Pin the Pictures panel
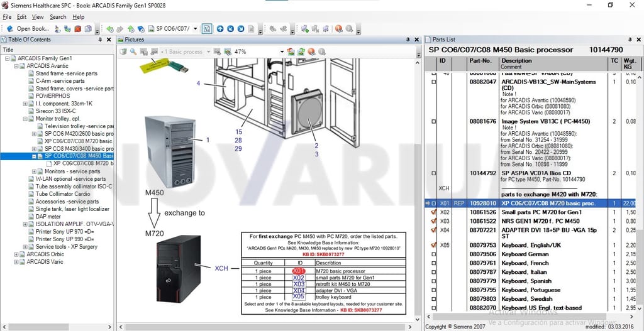The width and height of the screenshot is (644, 331). point(408,40)
